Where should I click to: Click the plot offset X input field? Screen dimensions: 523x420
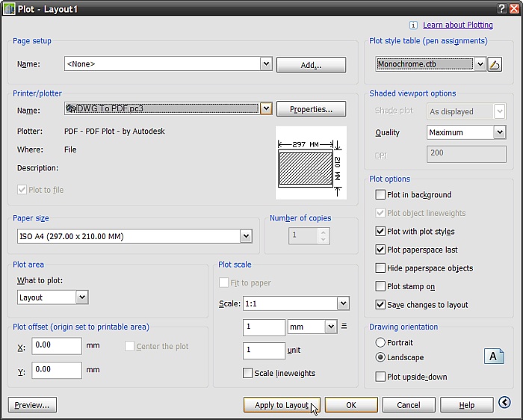(57, 346)
